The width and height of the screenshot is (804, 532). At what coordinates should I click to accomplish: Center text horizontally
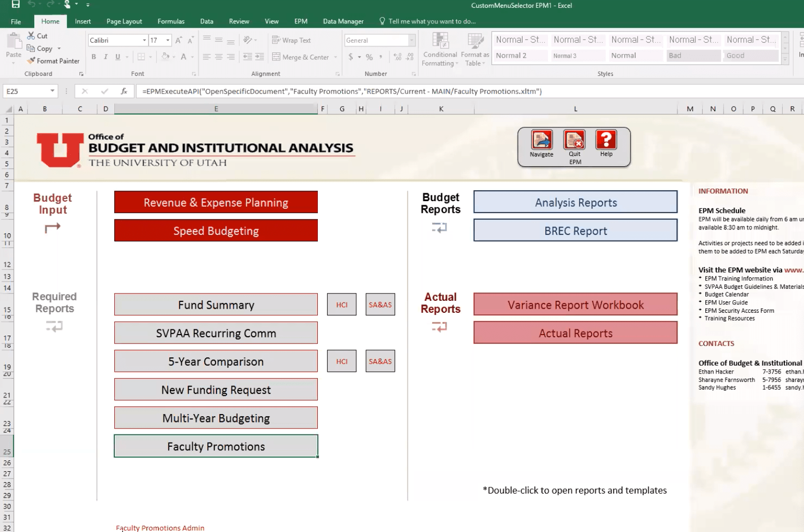tap(219, 57)
